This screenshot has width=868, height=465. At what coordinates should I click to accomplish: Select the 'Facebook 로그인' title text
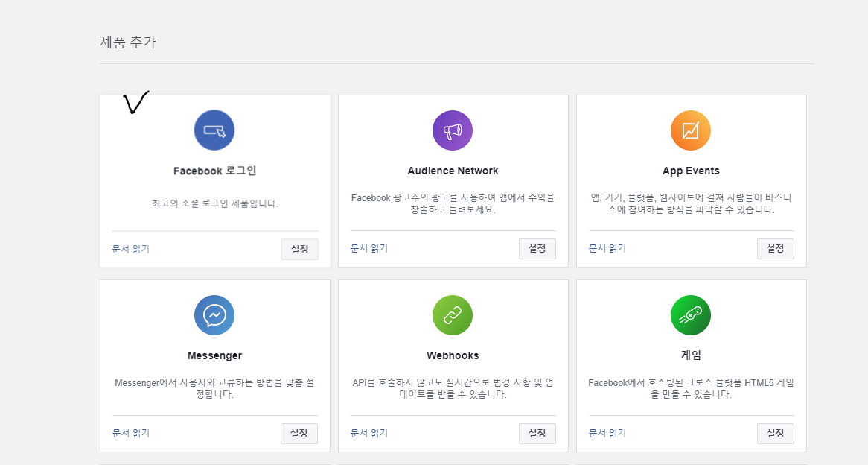[215, 171]
